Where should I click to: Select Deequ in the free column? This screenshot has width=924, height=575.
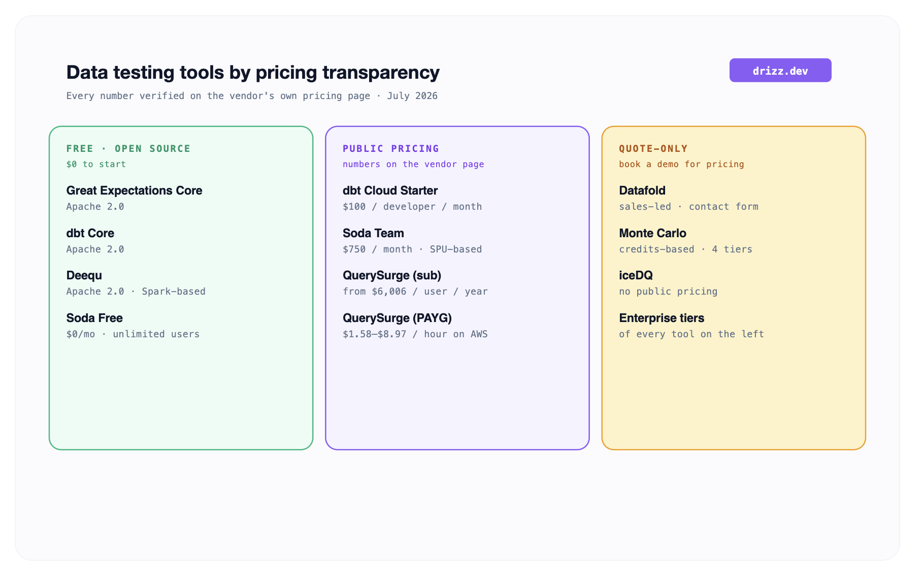point(136,282)
